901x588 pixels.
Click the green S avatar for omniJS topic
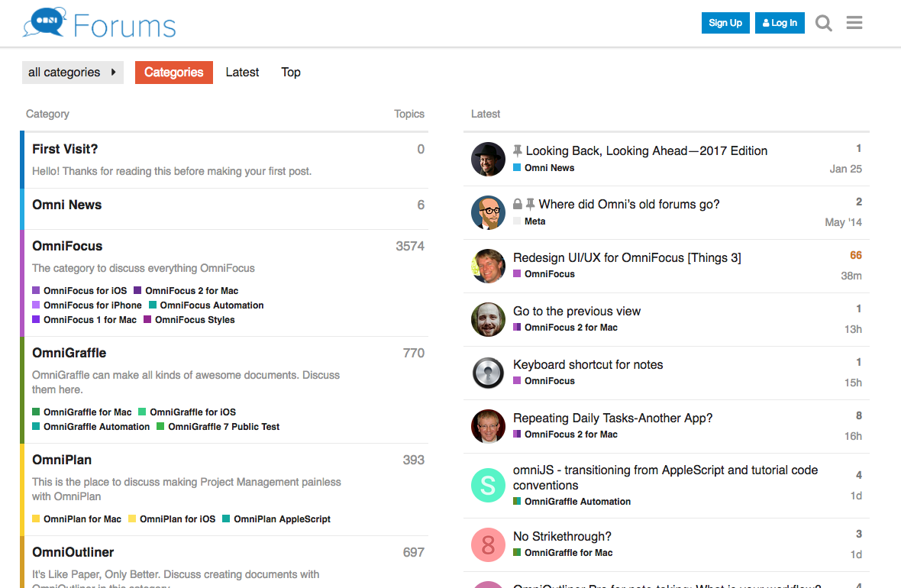coord(488,485)
